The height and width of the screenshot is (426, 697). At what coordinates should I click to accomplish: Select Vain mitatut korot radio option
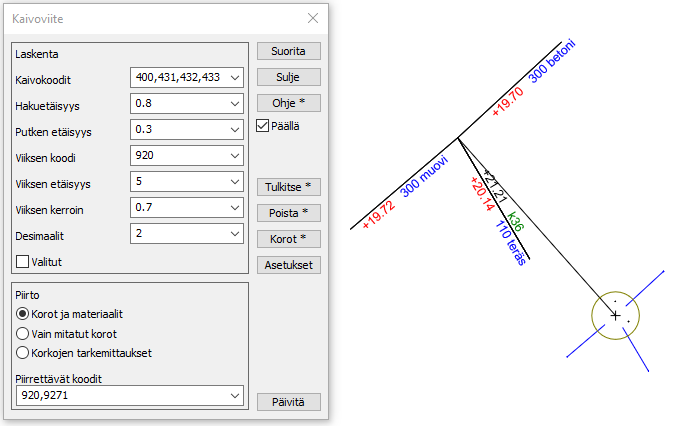[x=23, y=333]
